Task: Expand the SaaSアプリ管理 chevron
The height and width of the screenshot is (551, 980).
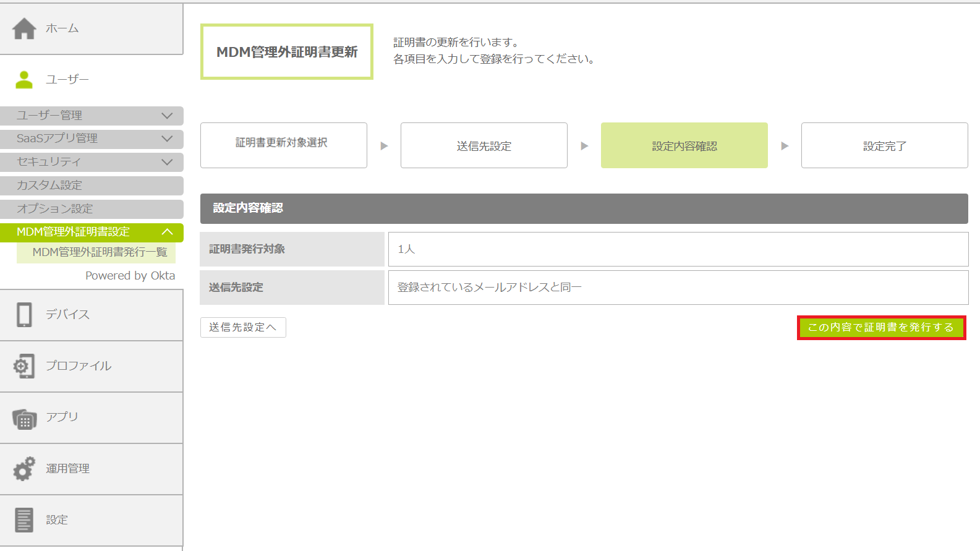Action: [167, 139]
